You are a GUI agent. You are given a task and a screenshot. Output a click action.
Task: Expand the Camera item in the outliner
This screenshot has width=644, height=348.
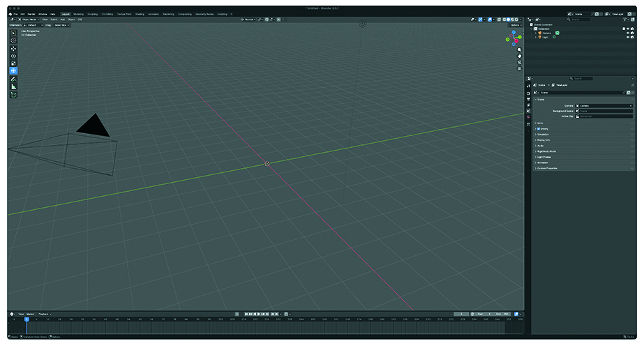(x=535, y=33)
